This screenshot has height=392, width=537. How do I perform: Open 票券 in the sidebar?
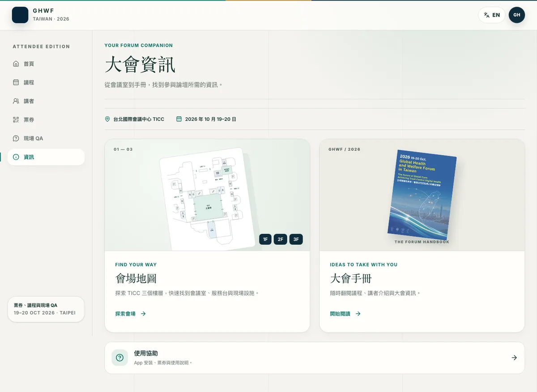click(46, 119)
